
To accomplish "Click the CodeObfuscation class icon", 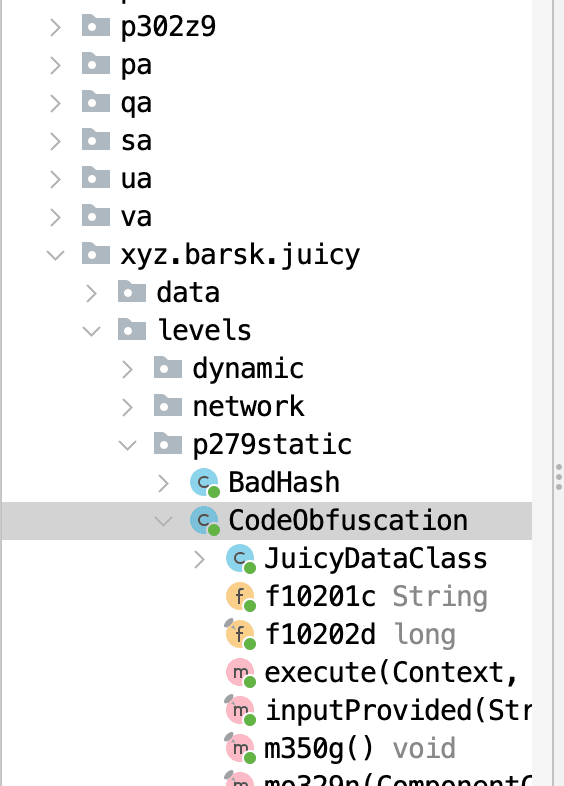I will coord(205,521).
